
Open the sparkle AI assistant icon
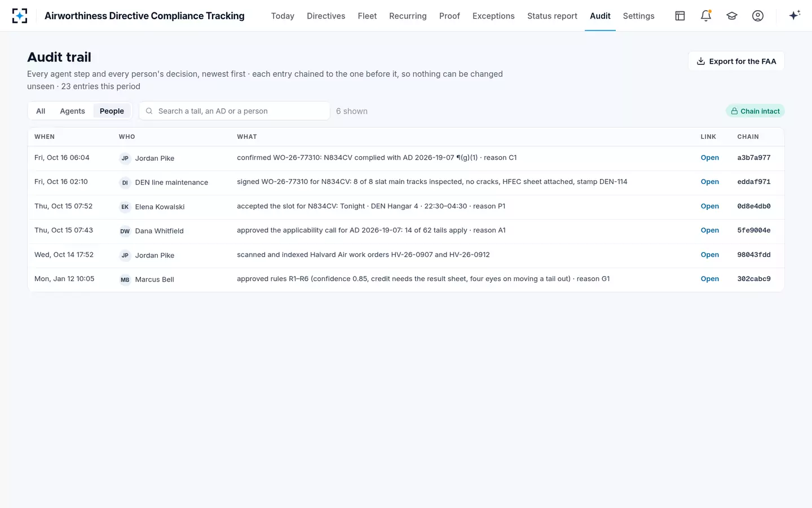click(x=795, y=16)
